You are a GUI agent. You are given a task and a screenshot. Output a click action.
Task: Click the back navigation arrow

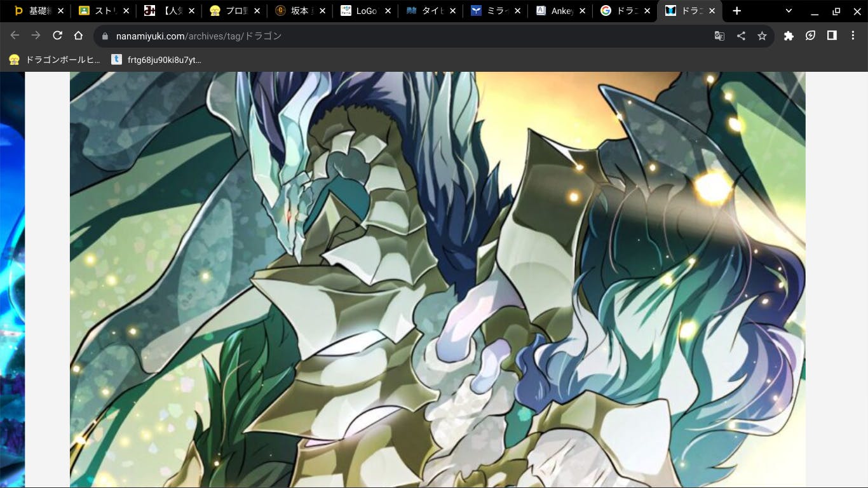coord(15,36)
